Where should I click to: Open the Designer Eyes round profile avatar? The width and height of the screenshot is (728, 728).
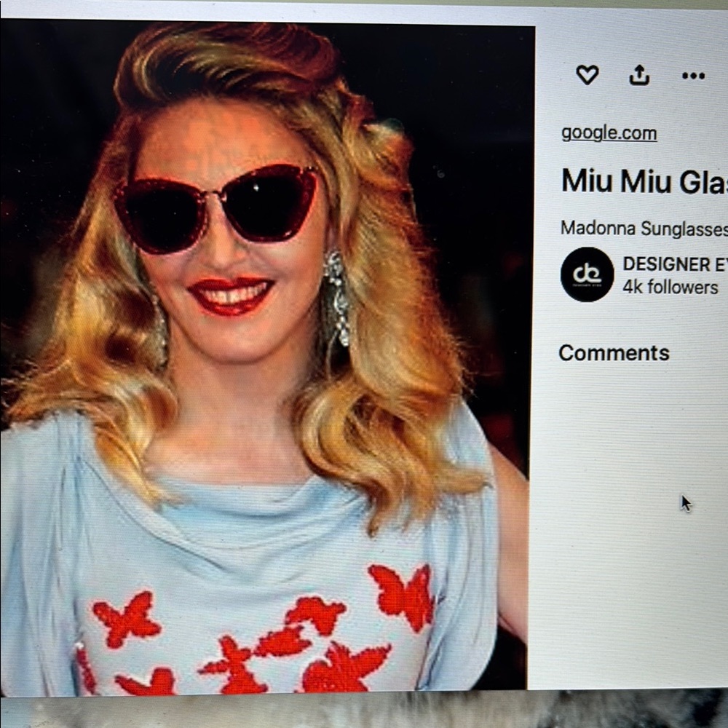tap(587, 274)
